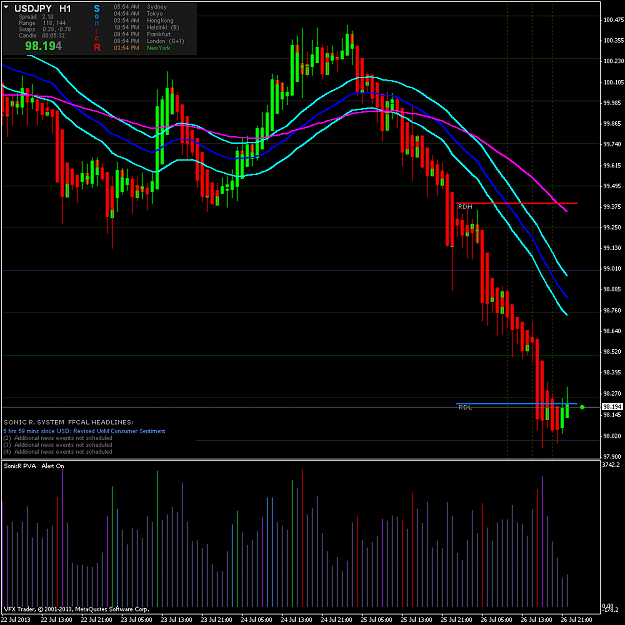Screen dimensions: 625x625
Task: Select the blue RDL horizontal line
Action: coord(517,404)
